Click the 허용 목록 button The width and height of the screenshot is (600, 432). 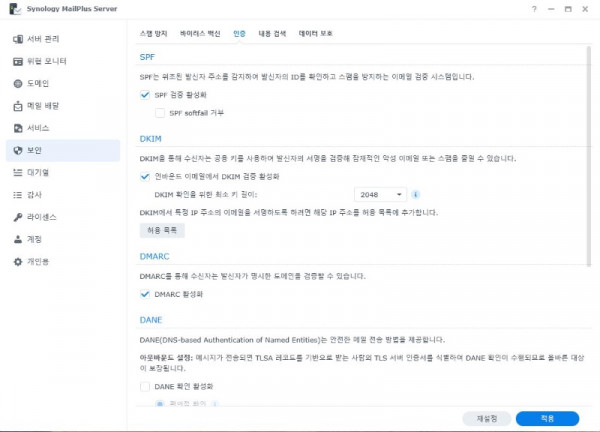162,230
